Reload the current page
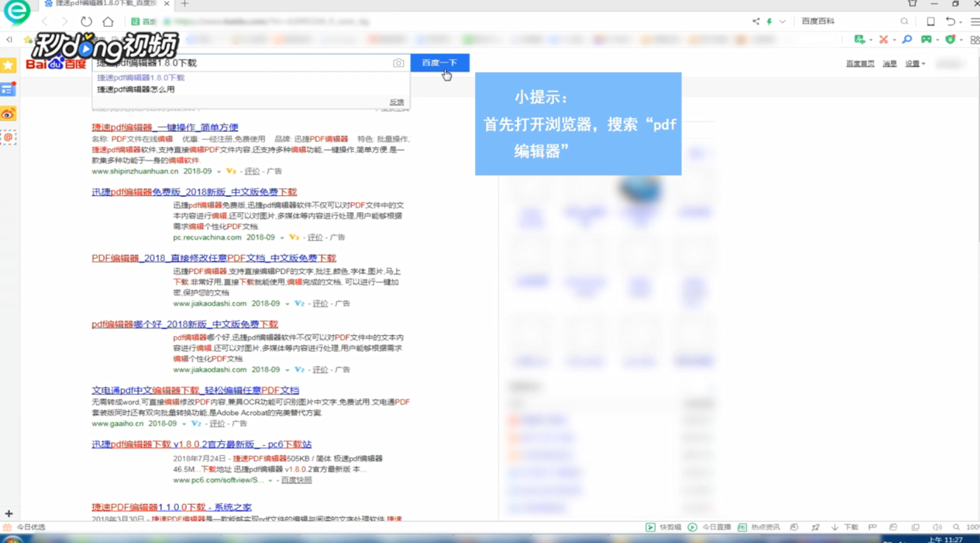980x543 pixels. [x=86, y=21]
